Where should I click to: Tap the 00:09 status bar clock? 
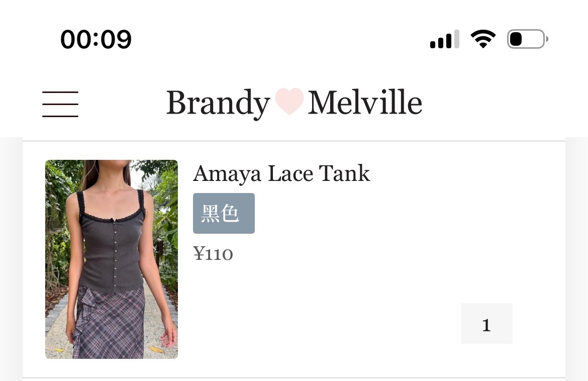(x=96, y=39)
